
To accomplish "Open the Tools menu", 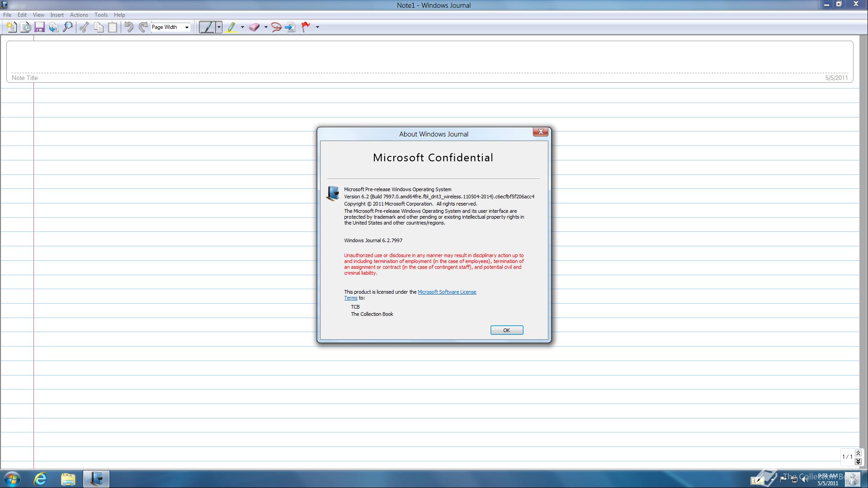I will (x=101, y=15).
